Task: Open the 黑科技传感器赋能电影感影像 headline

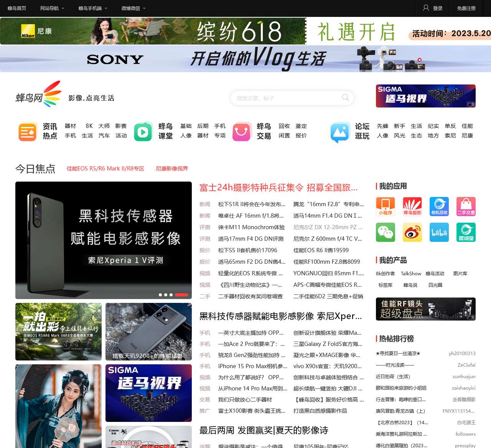Action: coord(280,316)
